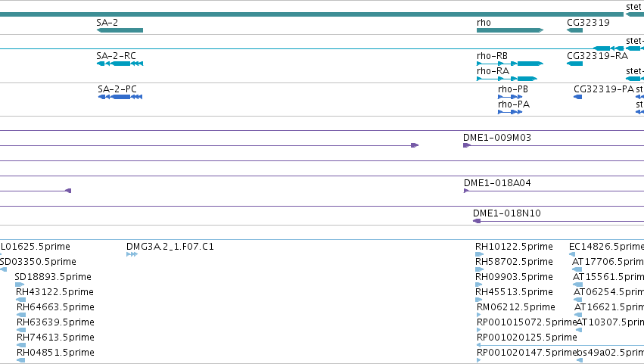Click the CG32319-RA transcript glyph

click(x=574, y=64)
